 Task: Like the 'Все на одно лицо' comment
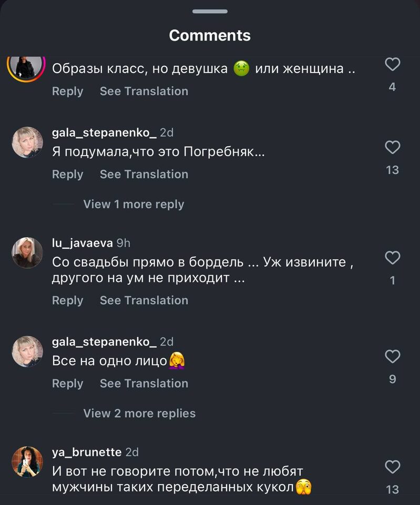(x=393, y=357)
